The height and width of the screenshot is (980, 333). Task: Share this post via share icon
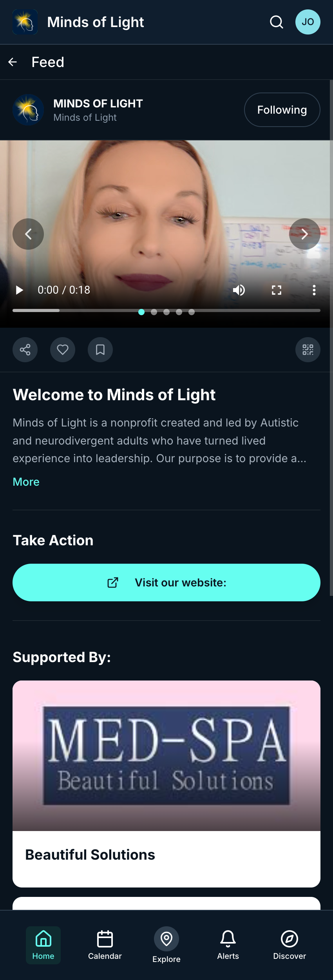pyautogui.click(x=25, y=350)
